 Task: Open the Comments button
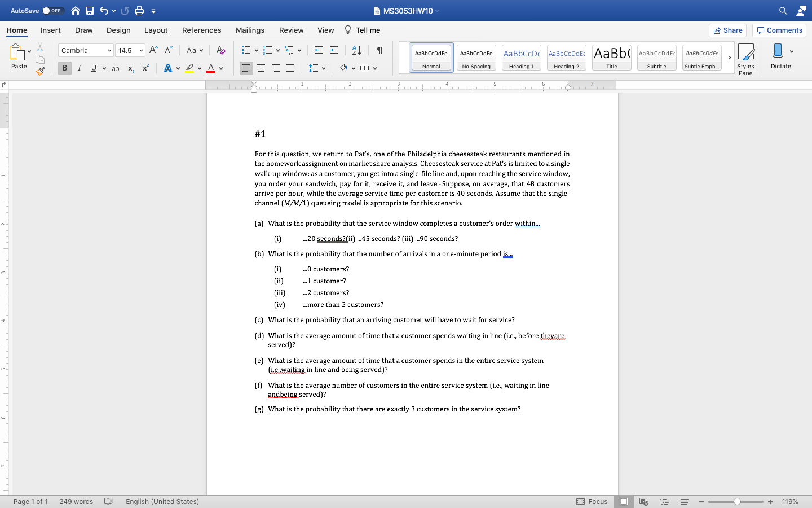pos(779,30)
